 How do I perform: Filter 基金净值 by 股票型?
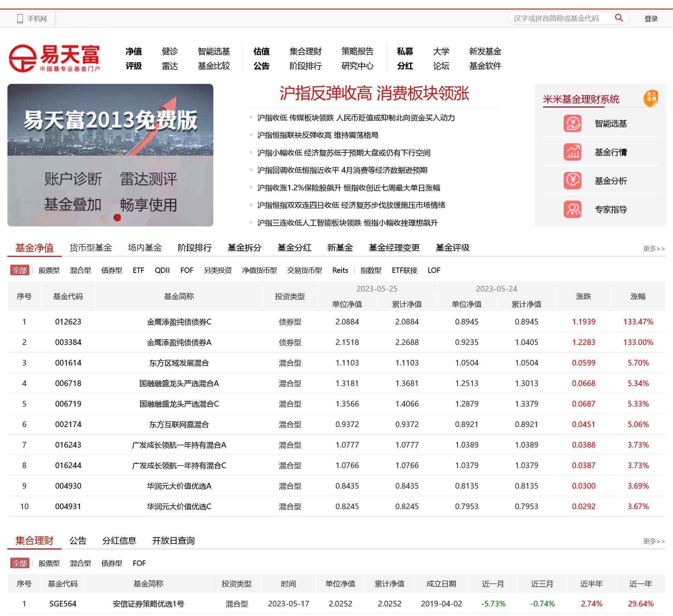tap(49, 270)
